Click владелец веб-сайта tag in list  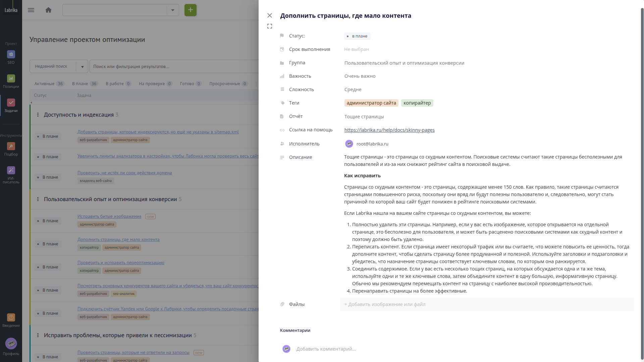[96, 181]
